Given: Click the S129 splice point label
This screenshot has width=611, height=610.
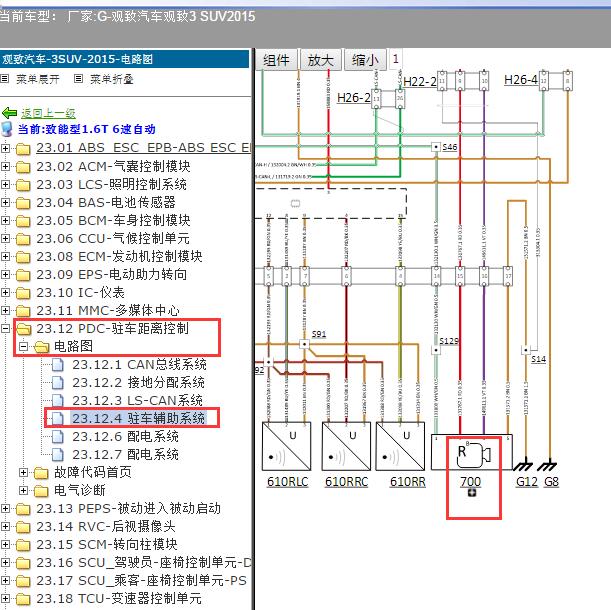Looking at the screenshot, I should pos(449,341).
